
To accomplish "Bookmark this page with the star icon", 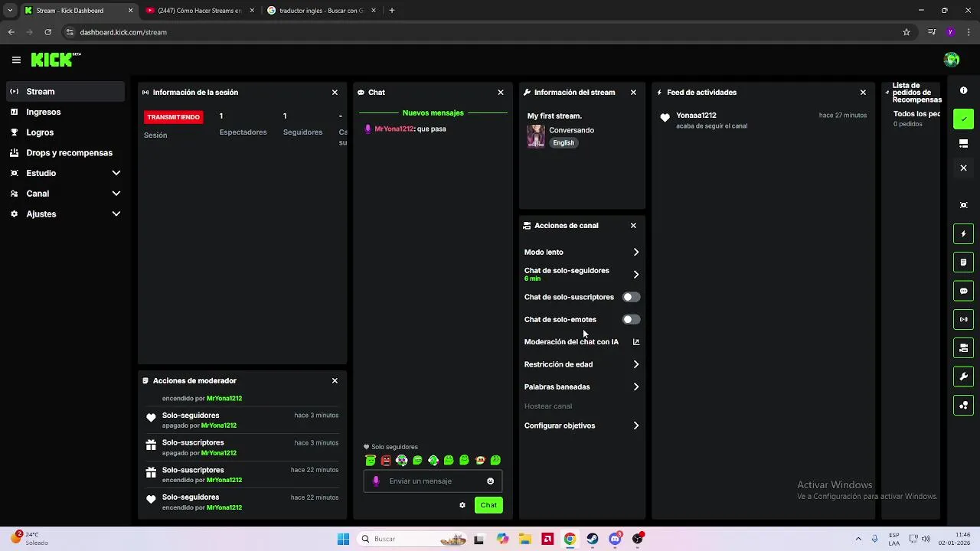I will click(906, 32).
